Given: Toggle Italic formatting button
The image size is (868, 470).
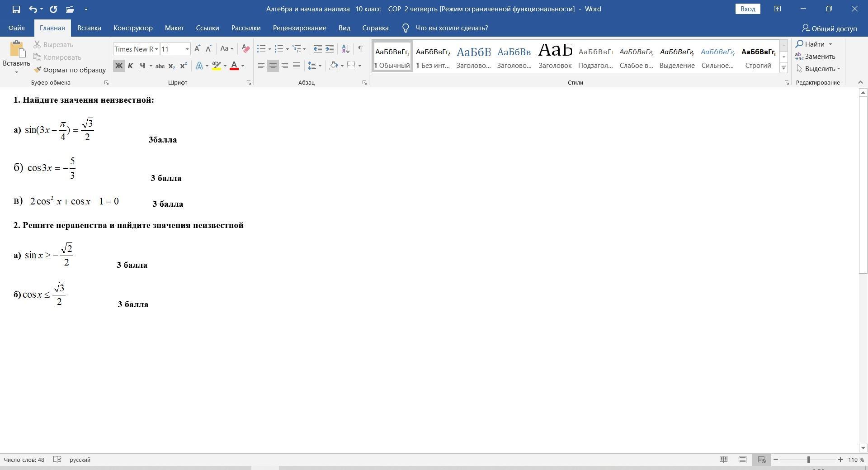Looking at the screenshot, I should (130, 66).
